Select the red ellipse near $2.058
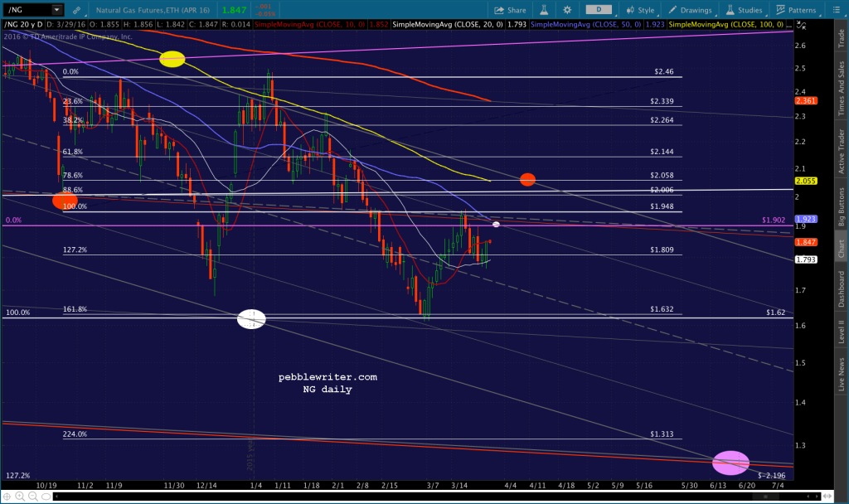 tap(527, 180)
